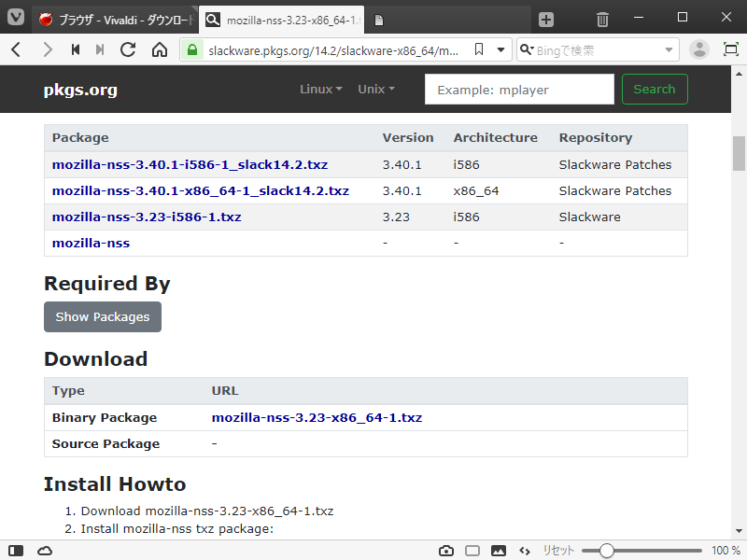Download mozilla-nss-3.23-x86_64-1.txz binary package
The image size is (747, 560).
(x=317, y=417)
